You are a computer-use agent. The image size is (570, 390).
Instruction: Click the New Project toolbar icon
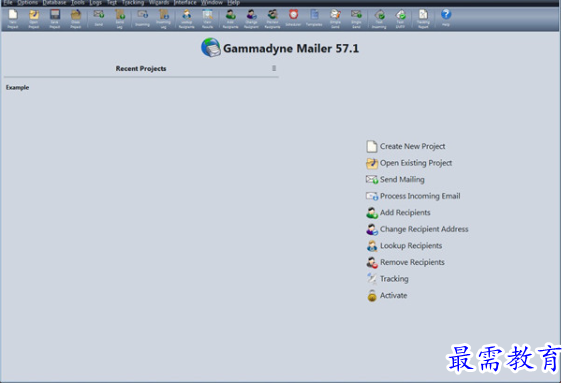point(13,18)
